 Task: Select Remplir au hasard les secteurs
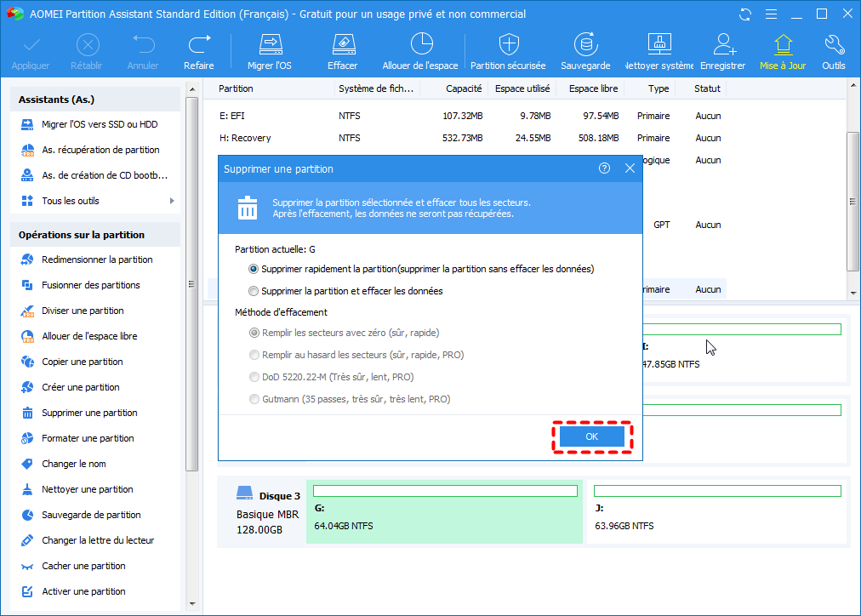(x=356, y=355)
